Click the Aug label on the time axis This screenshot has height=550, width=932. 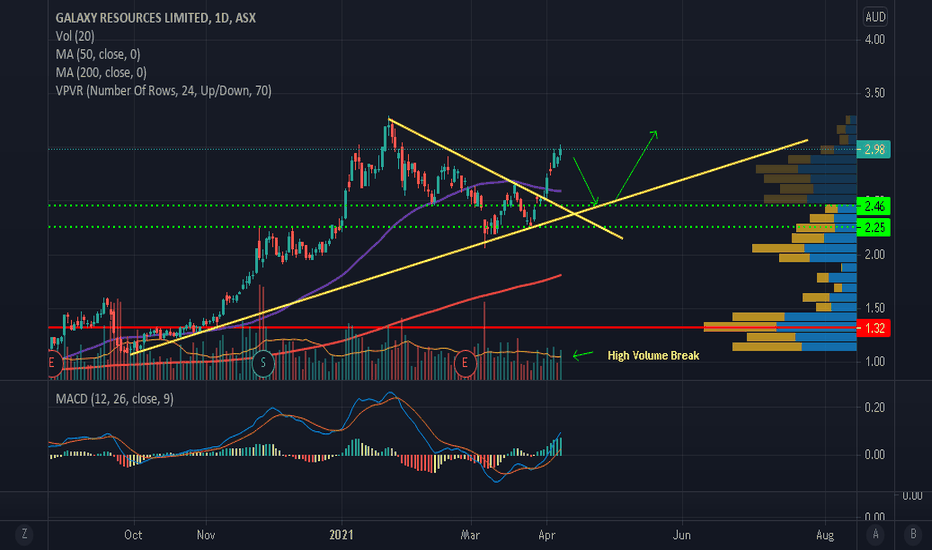[825, 535]
